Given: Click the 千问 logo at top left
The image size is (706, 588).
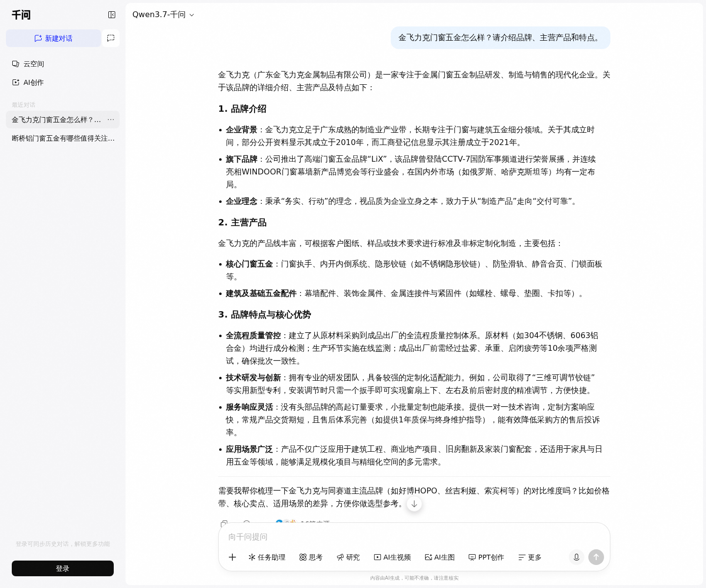Looking at the screenshot, I should (21, 15).
